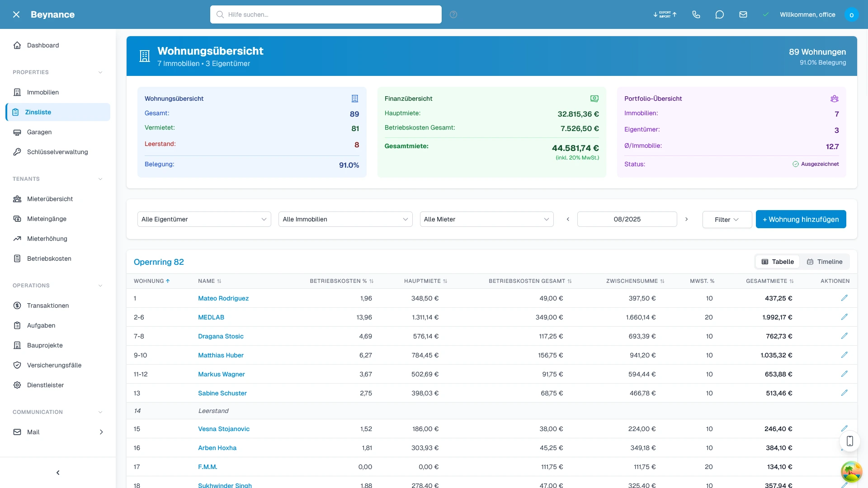
Task: Open the help question mark icon
Action: [x=453, y=14]
